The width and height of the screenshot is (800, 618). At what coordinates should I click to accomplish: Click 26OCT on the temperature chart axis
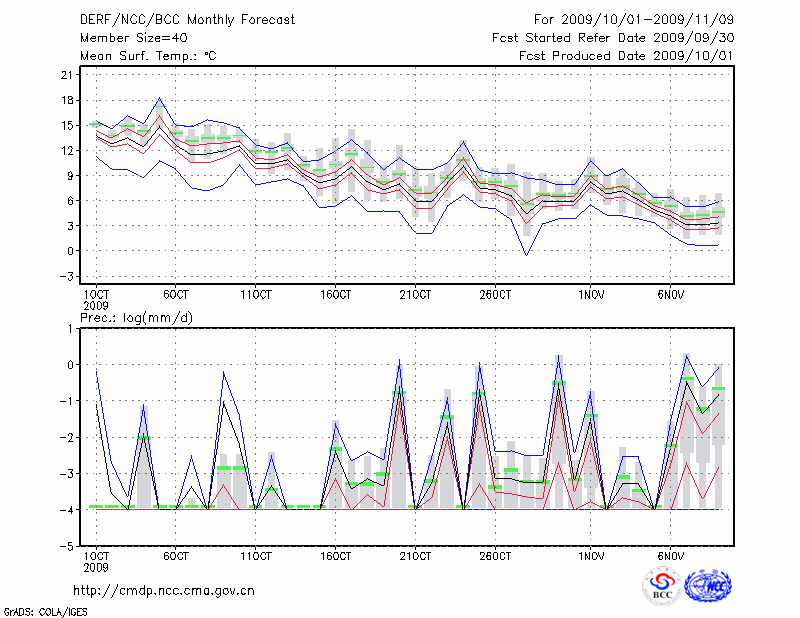tap(494, 295)
